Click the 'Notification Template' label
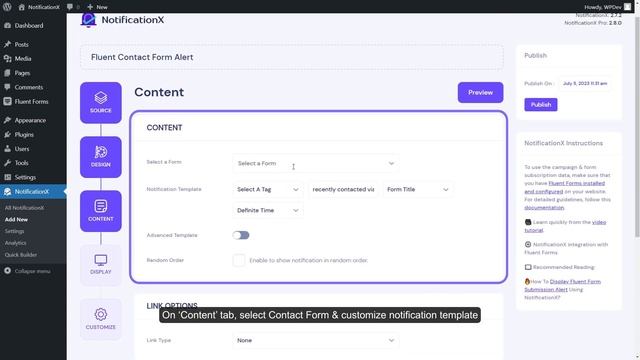Image resolution: width=640 pixels, height=360 pixels. (174, 189)
